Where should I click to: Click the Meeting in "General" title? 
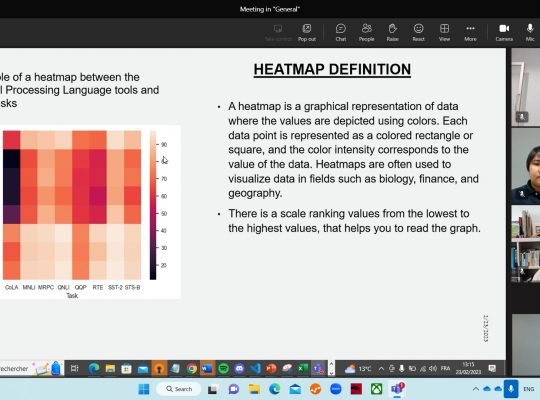[270, 9]
